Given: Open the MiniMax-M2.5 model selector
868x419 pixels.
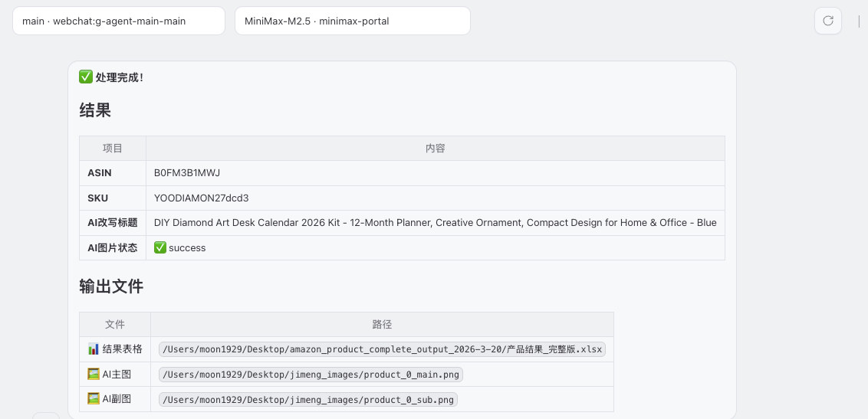Looking at the screenshot, I should [352, 21].
